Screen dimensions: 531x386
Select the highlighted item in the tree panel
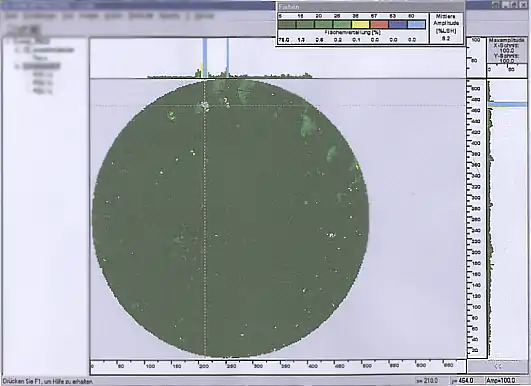coord(41,66)
